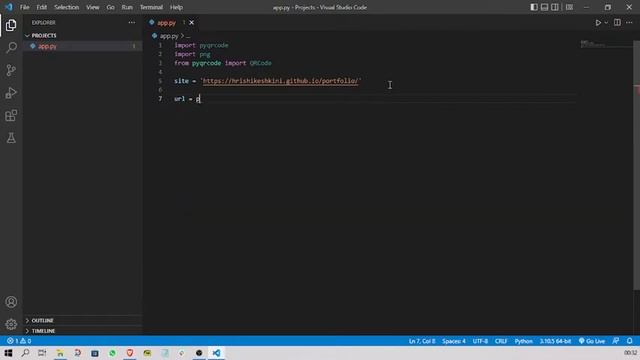The height and width of the screenshot is (360, 640).
Task: Click the Python file icon in breadcrumb
Action: click(x=154, y=36)
